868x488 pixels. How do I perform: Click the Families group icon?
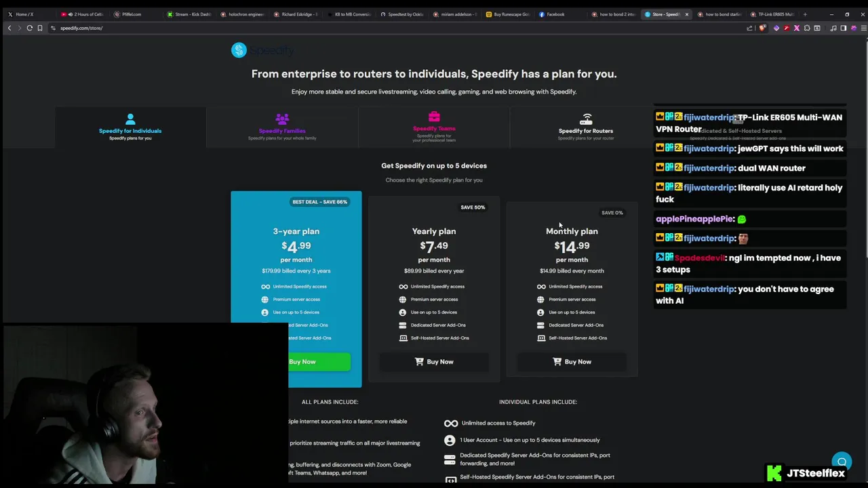coord(282,119)
